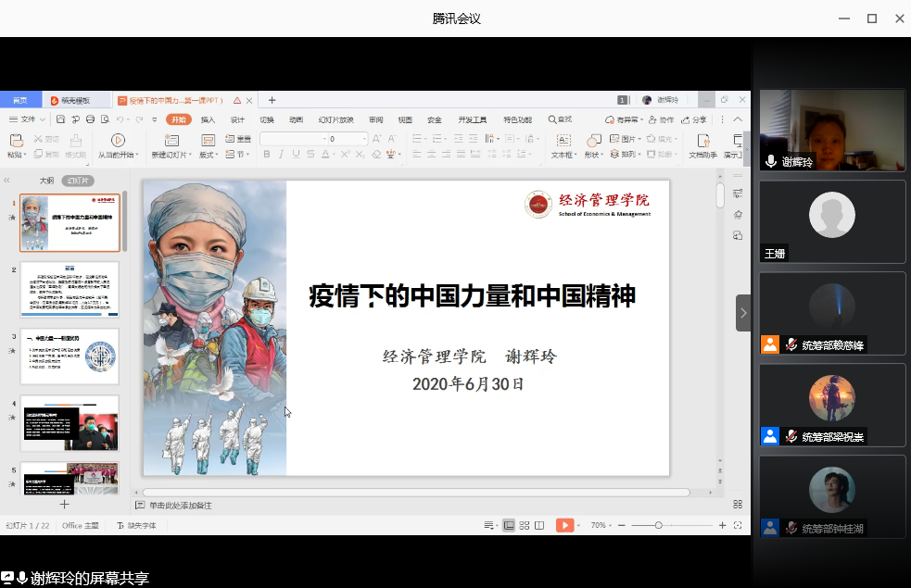Viewport: 911px width, 588px height.
Task: Start slideshow with orange status bar play button
Action: click(564, 525)
